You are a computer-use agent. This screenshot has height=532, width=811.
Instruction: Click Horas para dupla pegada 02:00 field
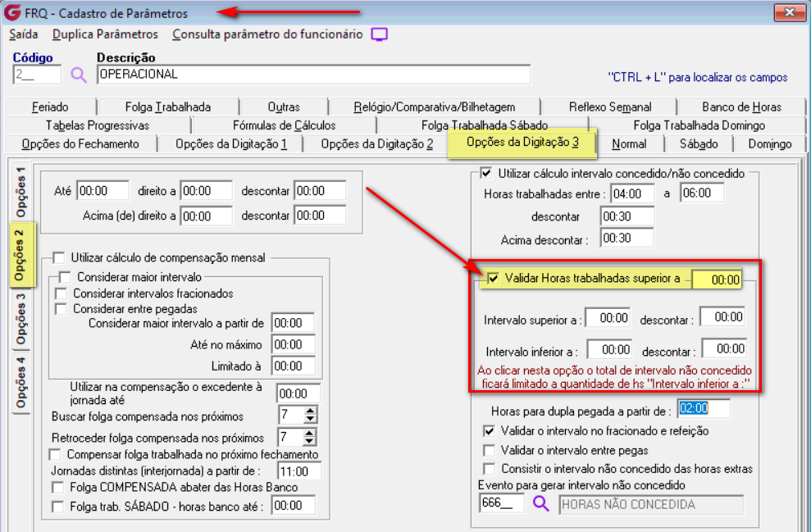point(704,408)
